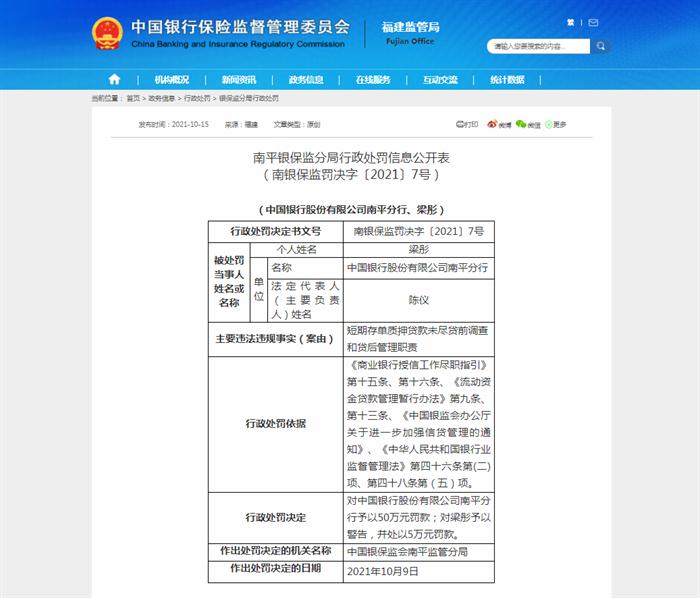Select the 被处罚当事人姓名或名称 cell
The width and height of the screenshot is (700, 598).
click(x=229, y=282)
